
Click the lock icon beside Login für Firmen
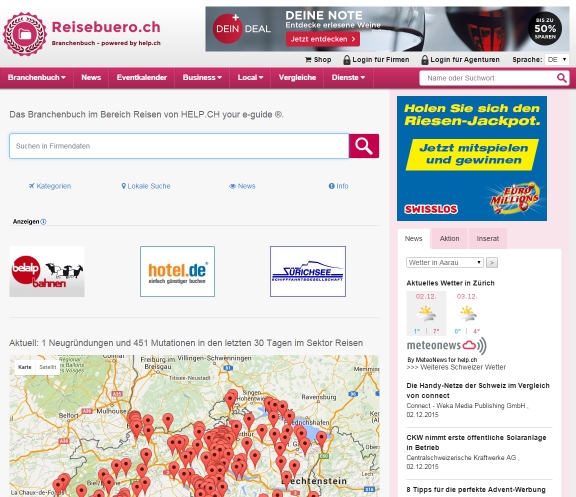click(x=346, y=60)
